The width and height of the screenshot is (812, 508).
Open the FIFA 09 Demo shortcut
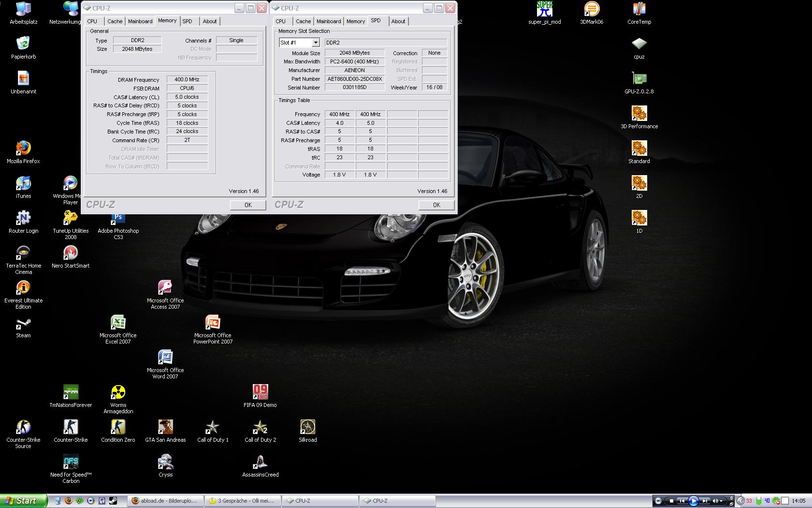(x=260, y=392)
